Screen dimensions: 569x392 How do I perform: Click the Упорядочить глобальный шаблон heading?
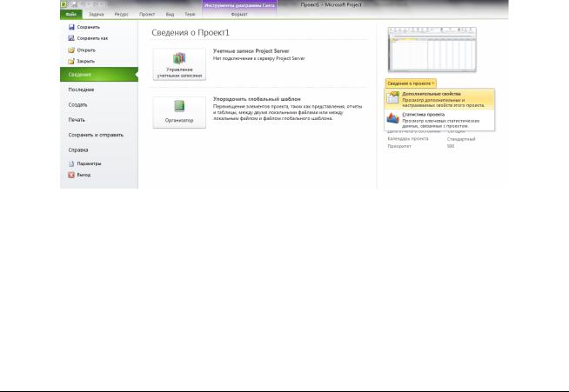tap(257, 99)
